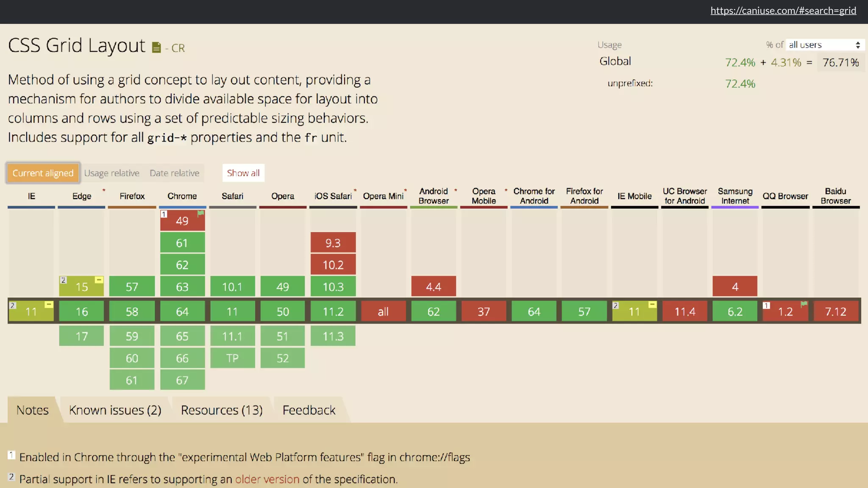
Task: Click the note 2 marker on Edge 15
Action: click(63, 280)
